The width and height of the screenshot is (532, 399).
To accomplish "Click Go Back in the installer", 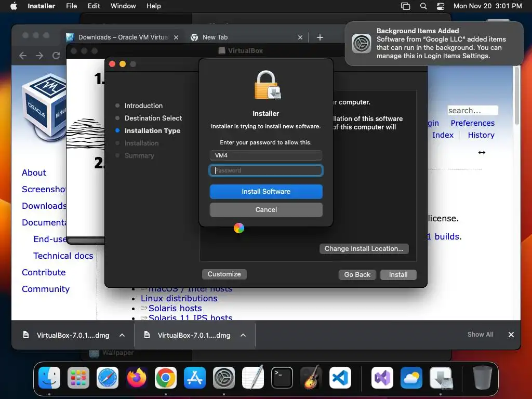I will [357, 274].
